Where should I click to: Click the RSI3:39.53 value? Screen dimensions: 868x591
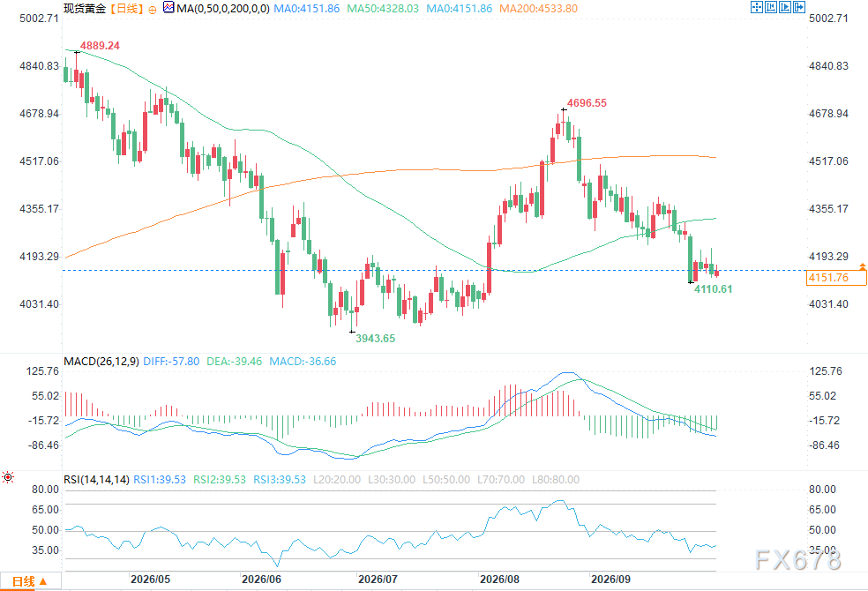[280, 479]
